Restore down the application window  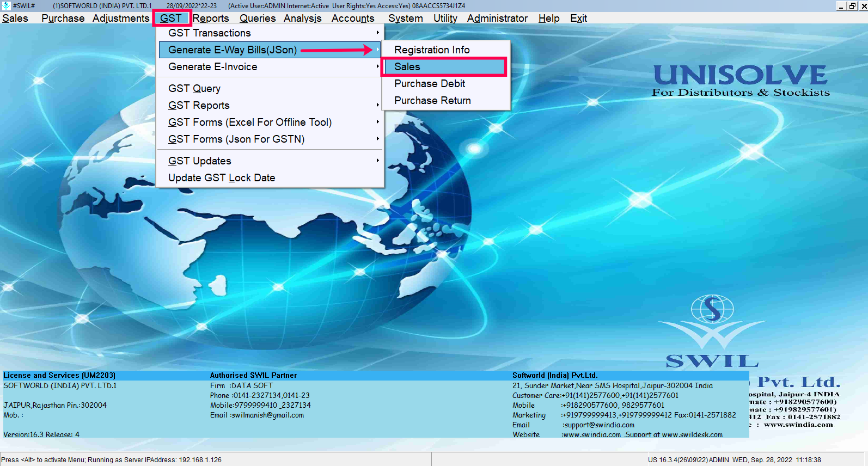point(852,5)
